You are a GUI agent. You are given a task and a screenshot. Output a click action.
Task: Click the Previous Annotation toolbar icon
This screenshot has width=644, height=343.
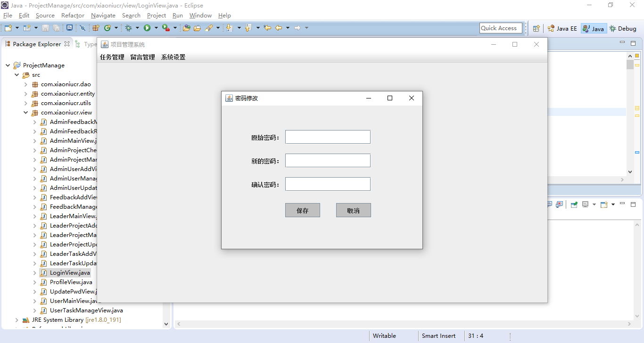click(248, 28)
